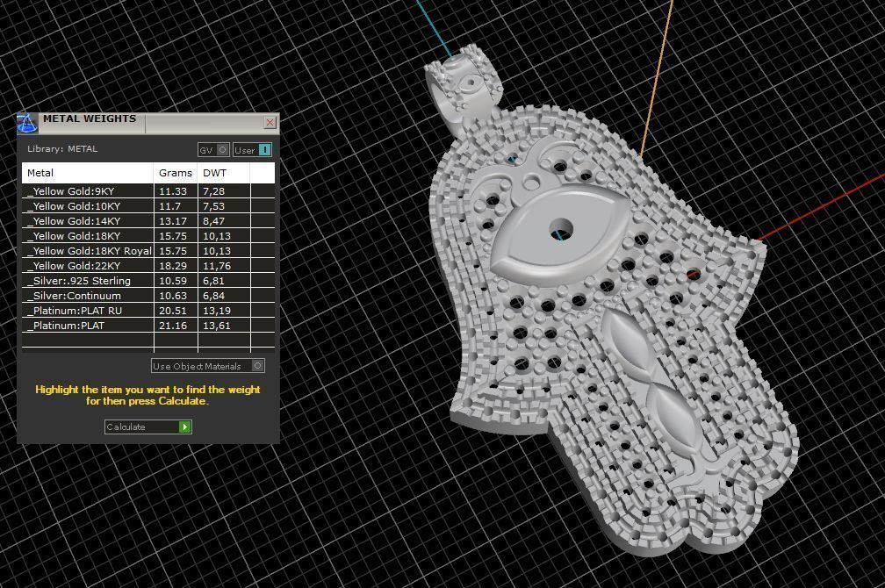Screen dimensions: 885x588
Task: Select the _Silver:.925 Sterling row
Action: coord(148,281)
